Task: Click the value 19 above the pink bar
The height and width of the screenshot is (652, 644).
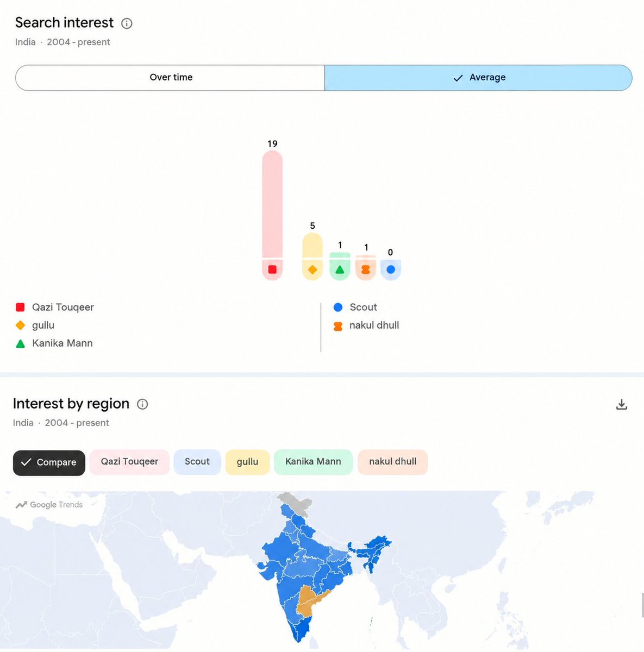Action: tap(272, 143)
